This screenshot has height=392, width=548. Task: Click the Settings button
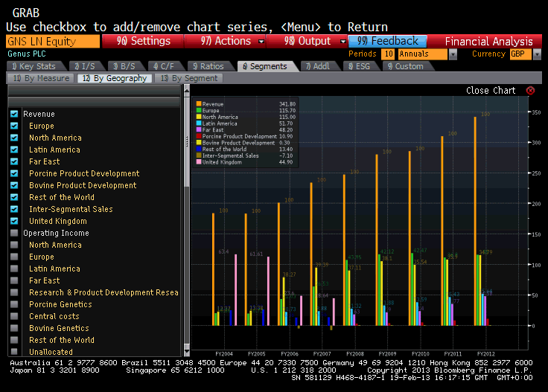(143, 42)
